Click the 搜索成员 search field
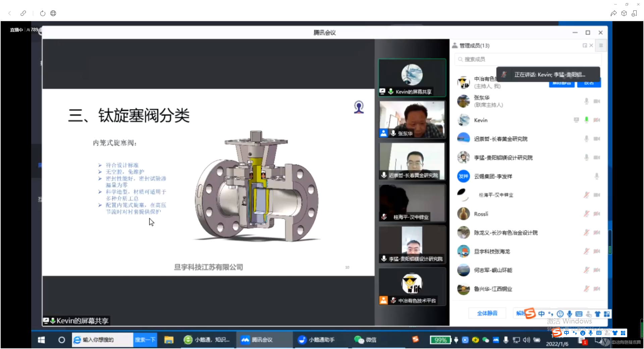 pos(528,59)
